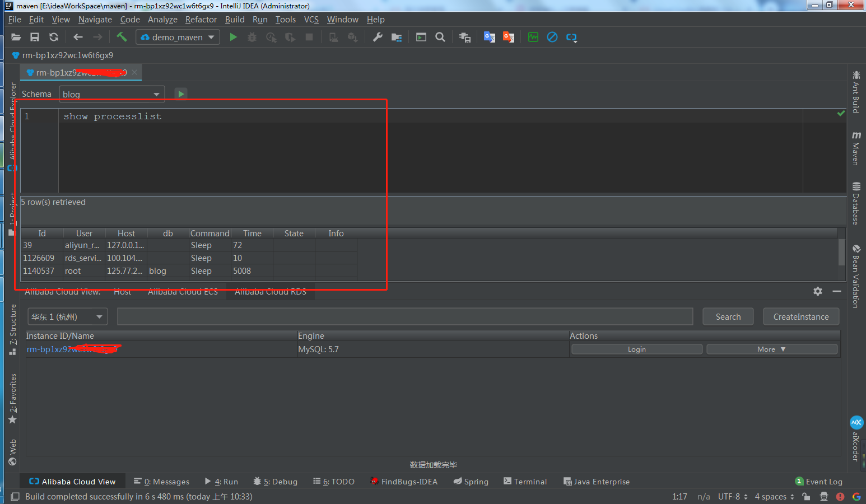This screenshot has height=504, width=866.
Task: Close the rm-bp1xz92 editor tab
Action: pos(134,72)
